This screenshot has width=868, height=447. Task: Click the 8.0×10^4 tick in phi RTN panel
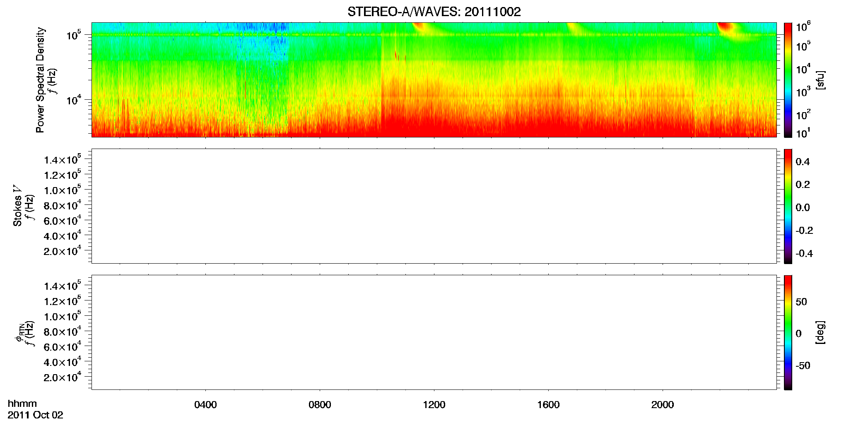coord(63,332)
